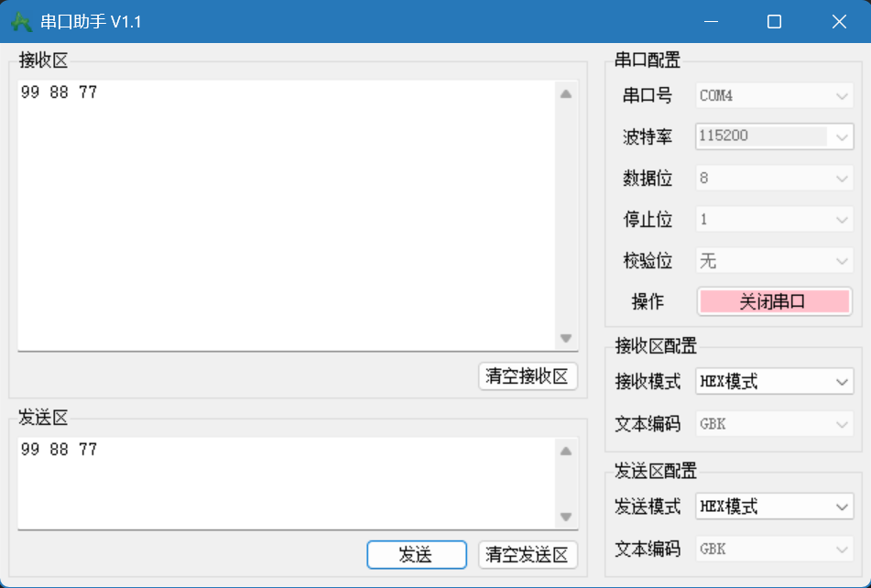The image size is (871, 588).
Task: Click the 发送区 scrollbar down arrow
Action: [x=566, y=517]
